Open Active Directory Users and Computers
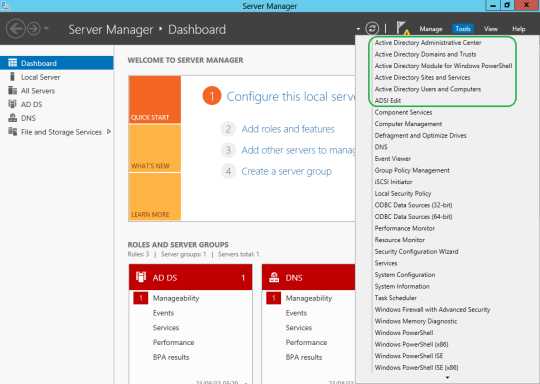This screenshot has height=384, width=540. pos(427,89)
